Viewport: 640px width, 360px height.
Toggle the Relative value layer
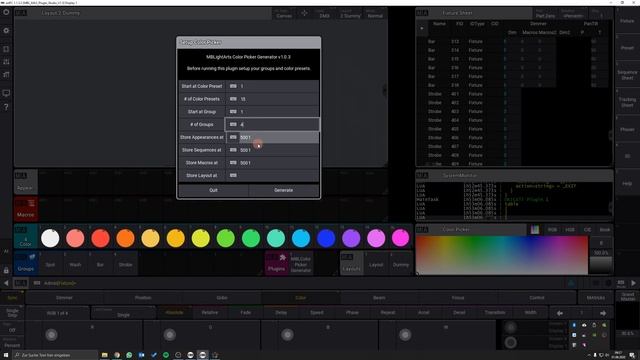point(210,312)
